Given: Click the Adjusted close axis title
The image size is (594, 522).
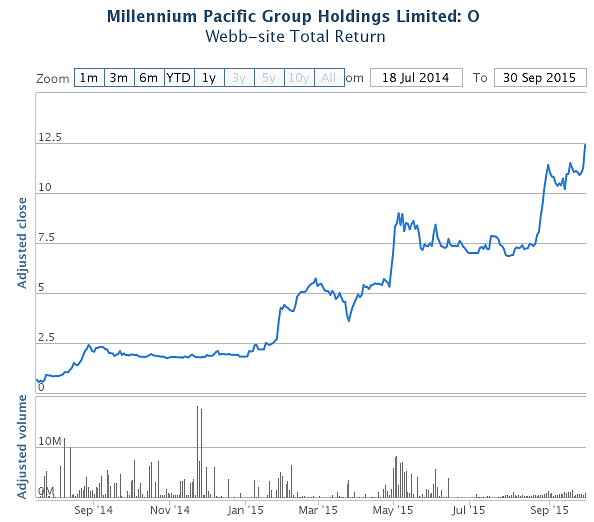Looking at the screenshot, I should (x=22, y=243).
